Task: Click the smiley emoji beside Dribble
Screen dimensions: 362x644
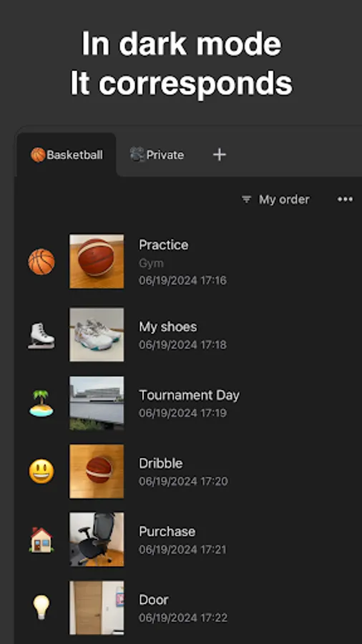Action: point(41,471)
